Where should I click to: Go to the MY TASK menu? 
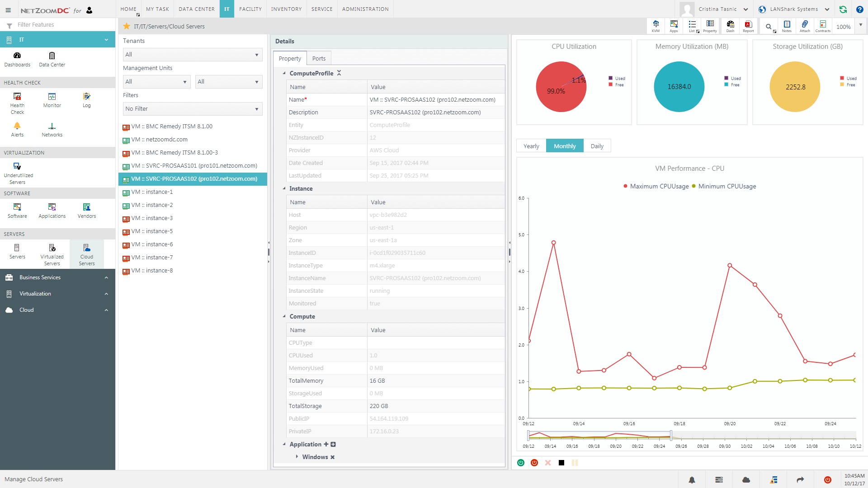[157, 9]
